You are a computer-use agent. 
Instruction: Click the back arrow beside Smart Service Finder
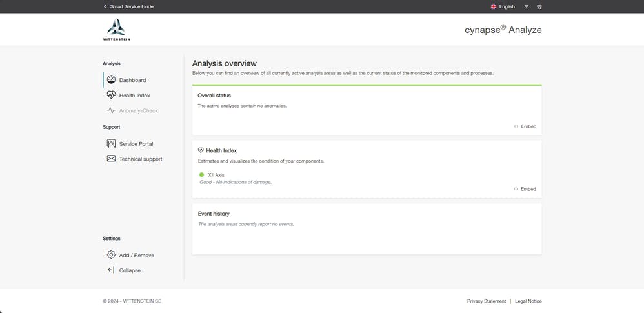click(105, 6)
